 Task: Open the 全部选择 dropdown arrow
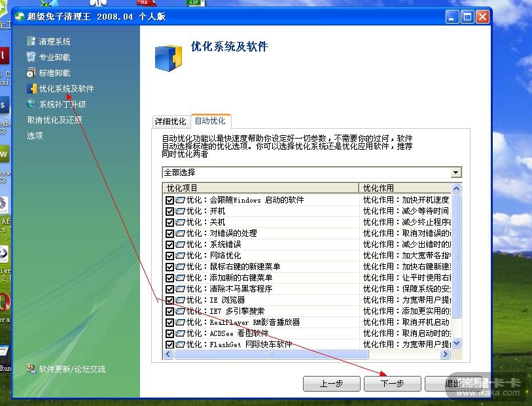click(x=456, y=173)
